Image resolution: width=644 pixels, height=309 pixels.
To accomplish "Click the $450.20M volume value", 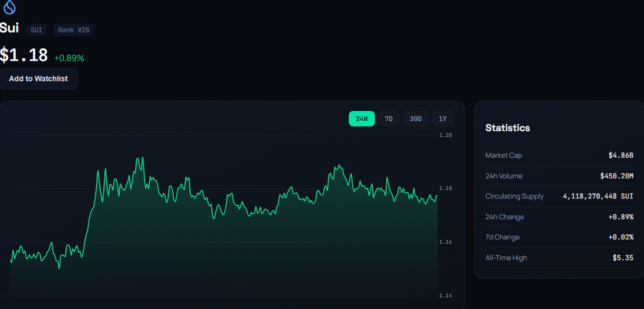I will [616, 176].
